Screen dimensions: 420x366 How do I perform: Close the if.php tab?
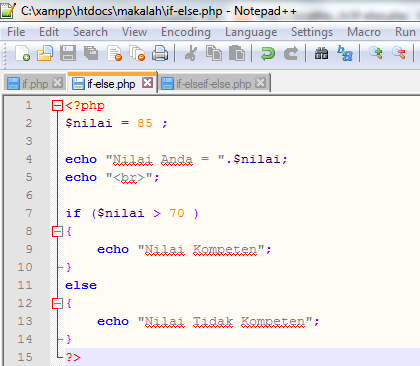[x=58, y=82]
